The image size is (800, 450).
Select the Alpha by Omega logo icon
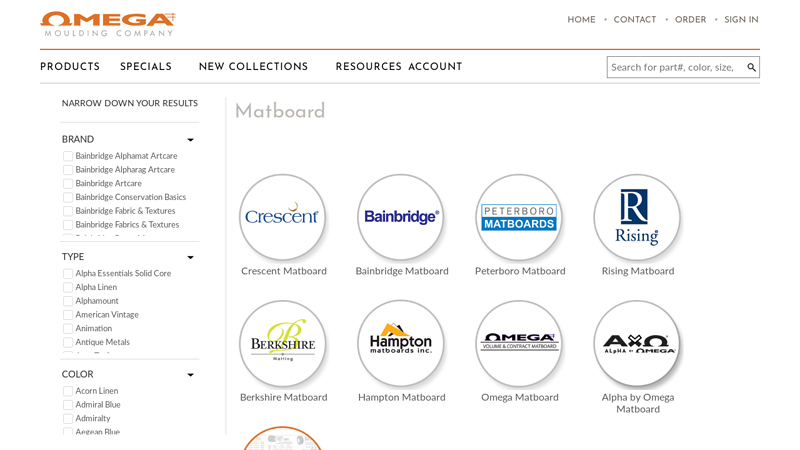pyautogui.click(x=636, y=343)
